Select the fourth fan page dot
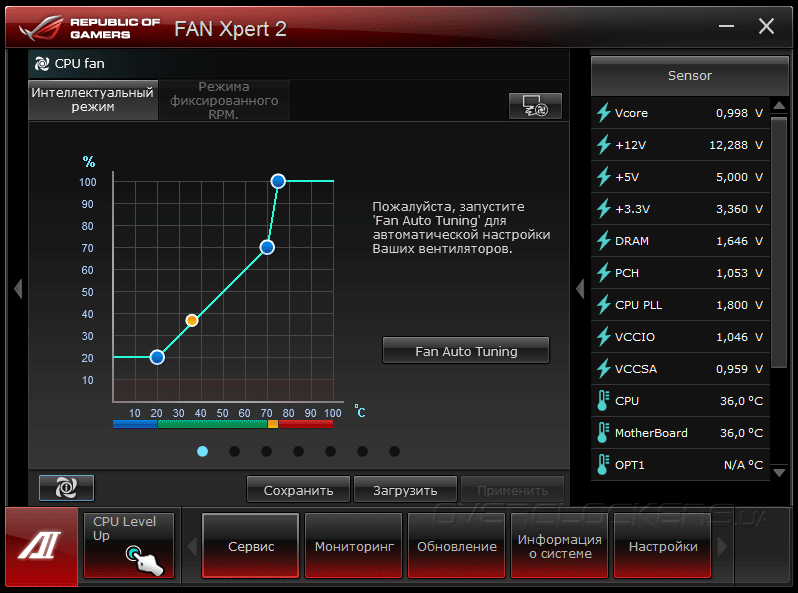 [x=299, y=451]
